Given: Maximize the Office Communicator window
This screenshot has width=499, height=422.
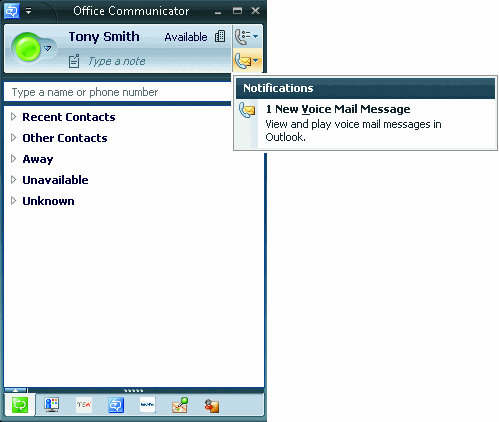Looking at the screenshot, I should pos(237,11).
